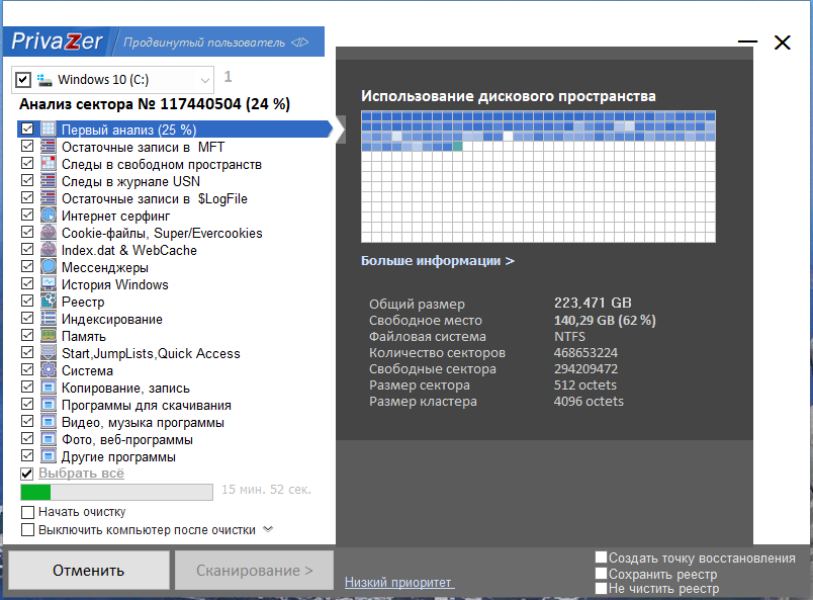
Task: Open the Больше информации > link
Action: (x=438, y=260)
